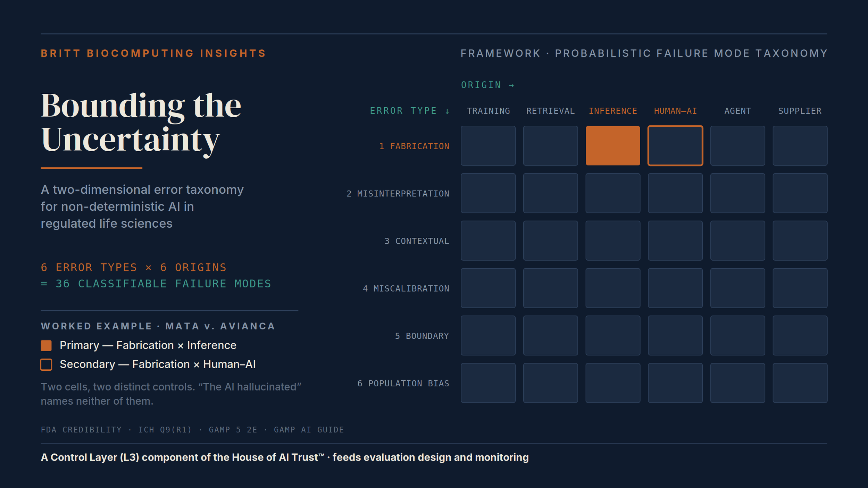Click the solid orange Primary legend square
868x488 pixels.
pos(46,345)
